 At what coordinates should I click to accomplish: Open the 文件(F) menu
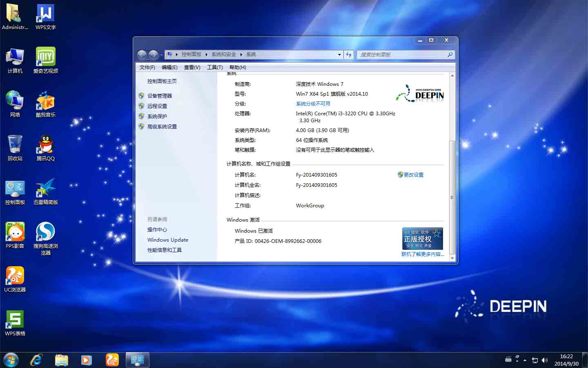[x=147, y=67]
